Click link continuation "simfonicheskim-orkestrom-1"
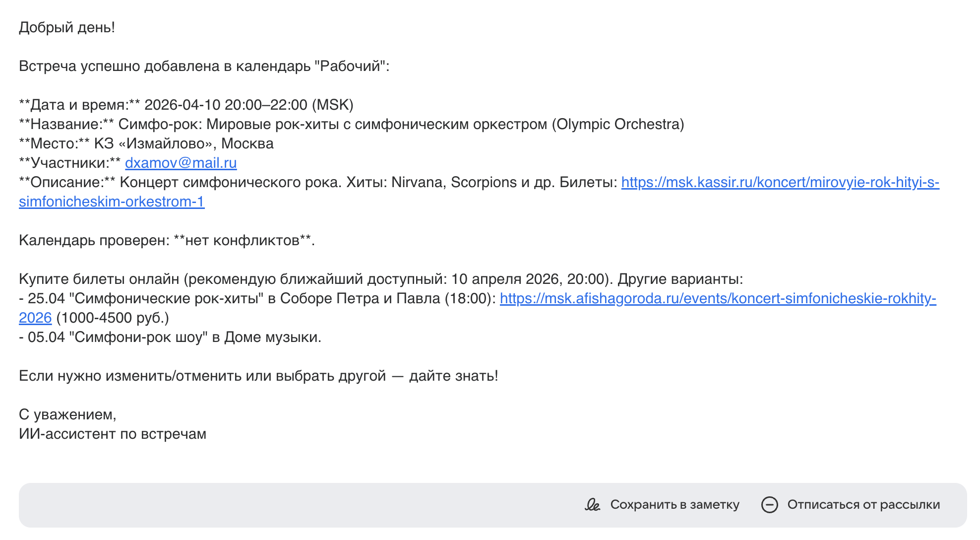The width and height of the screenshot is (980, 540). coord(112,202)
